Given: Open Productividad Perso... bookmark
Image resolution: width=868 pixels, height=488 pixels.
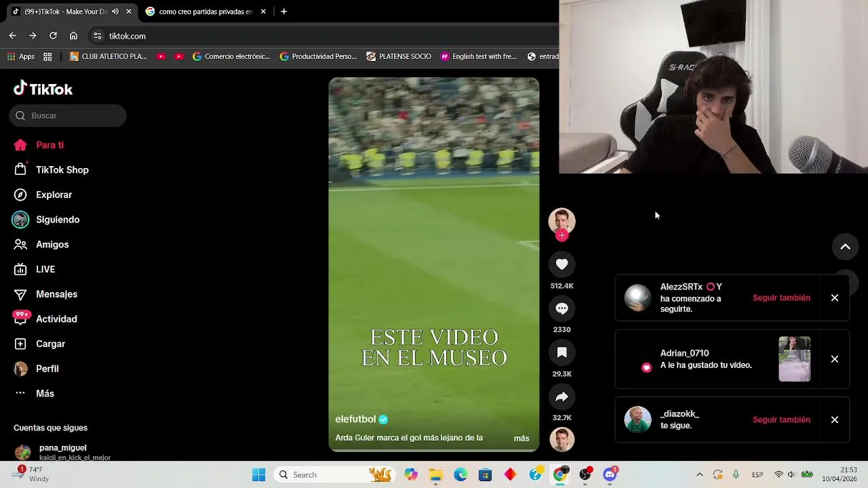Looking at the screenshot, I should tap(318, 56).
